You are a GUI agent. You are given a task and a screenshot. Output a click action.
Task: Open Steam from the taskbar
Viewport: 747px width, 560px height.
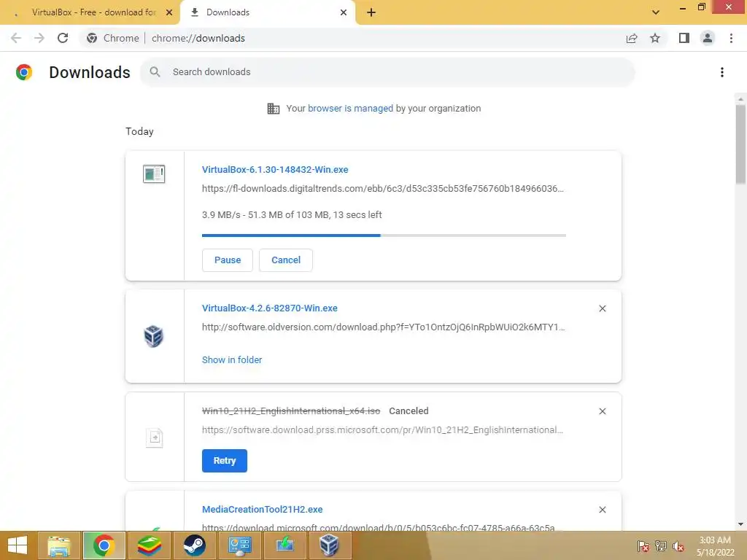194,545
